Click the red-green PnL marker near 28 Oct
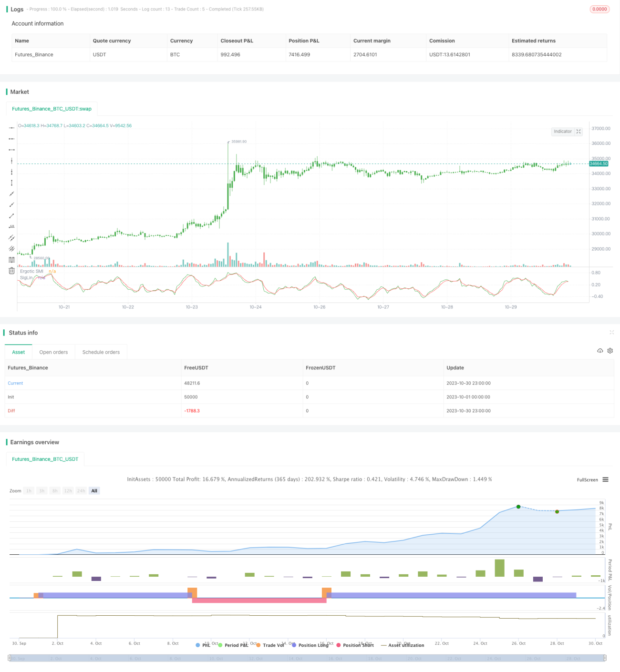The image size is (620, 672). 557,511
